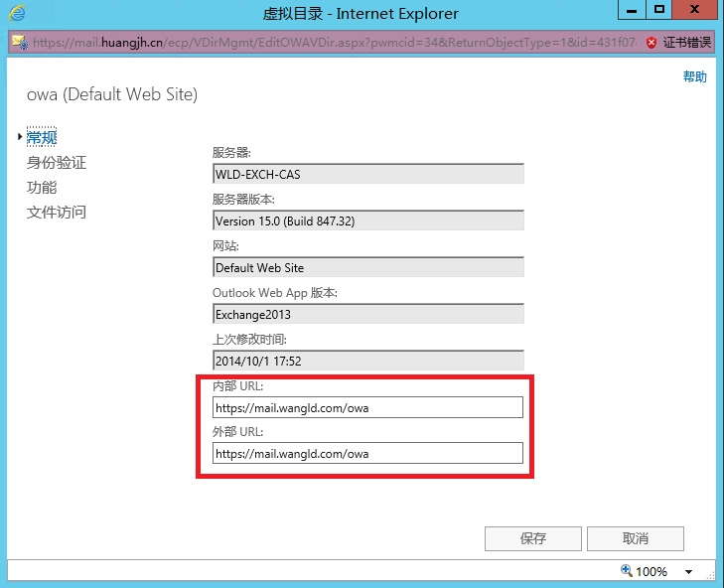
Task: Click in the 内部 URL text field
Action: 367,407
